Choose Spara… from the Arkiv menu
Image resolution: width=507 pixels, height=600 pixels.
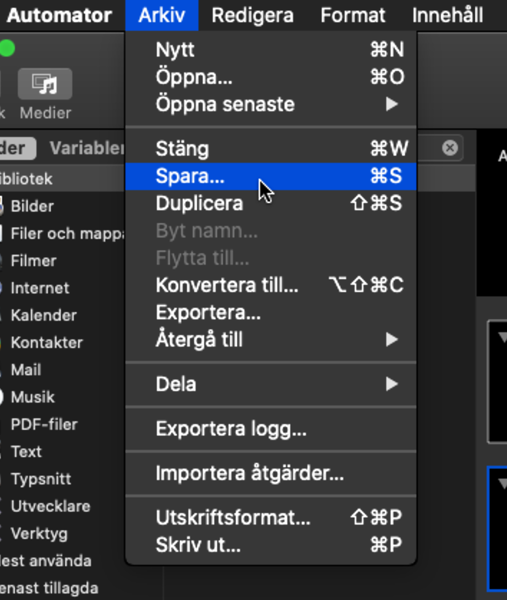click(271, 176)
